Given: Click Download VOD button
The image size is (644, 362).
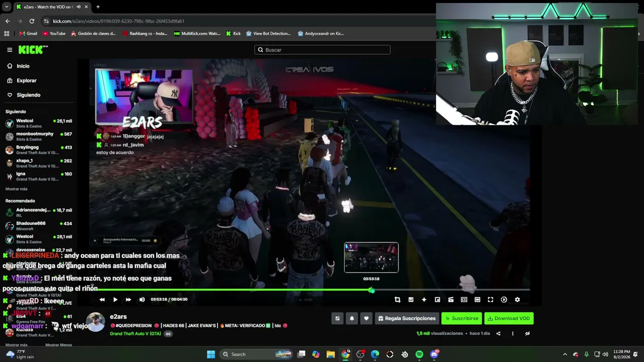Looking at the screenshot, I should (x=509, y=318).
